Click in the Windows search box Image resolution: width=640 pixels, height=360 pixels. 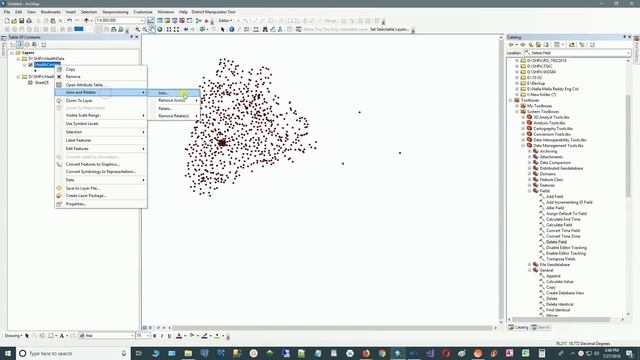(73, 353)
